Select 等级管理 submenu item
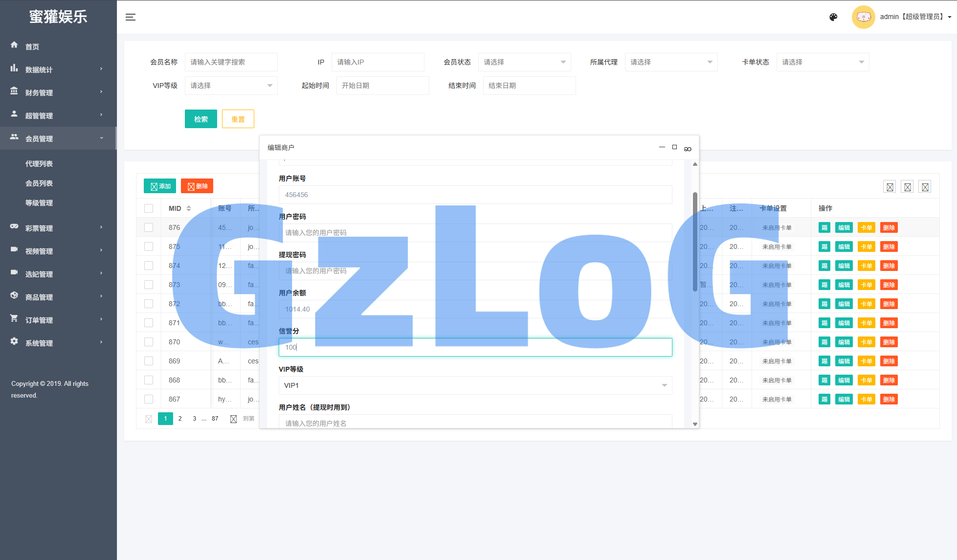This screenshot has height=560, width=957. (39, 203)
